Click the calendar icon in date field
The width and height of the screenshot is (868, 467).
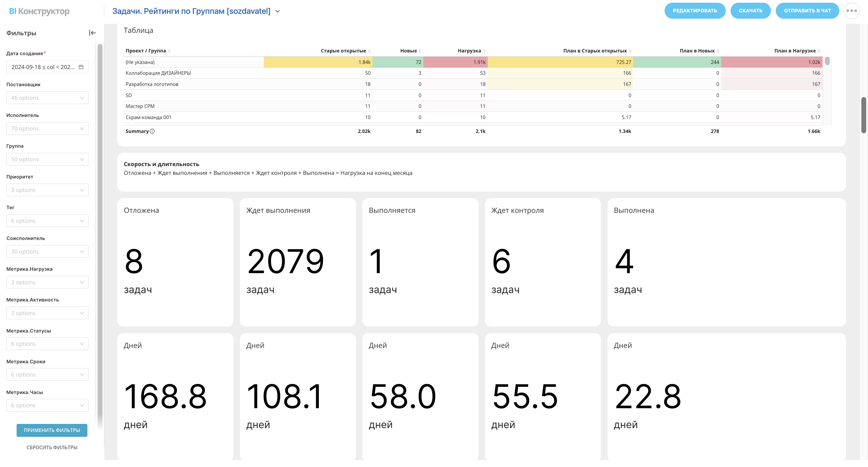point(81,67)
